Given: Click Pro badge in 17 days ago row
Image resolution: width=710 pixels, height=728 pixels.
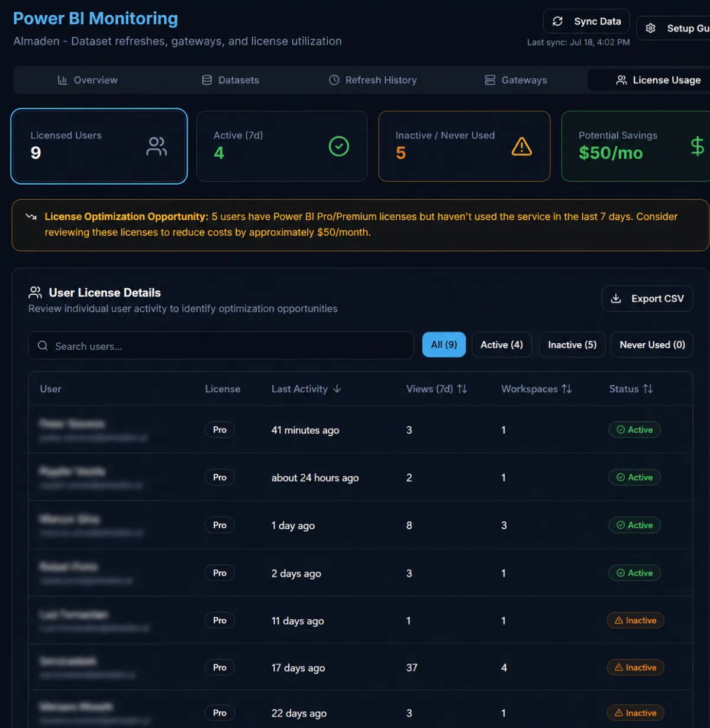Looking at the screenshot, I should tap(220, 667).
